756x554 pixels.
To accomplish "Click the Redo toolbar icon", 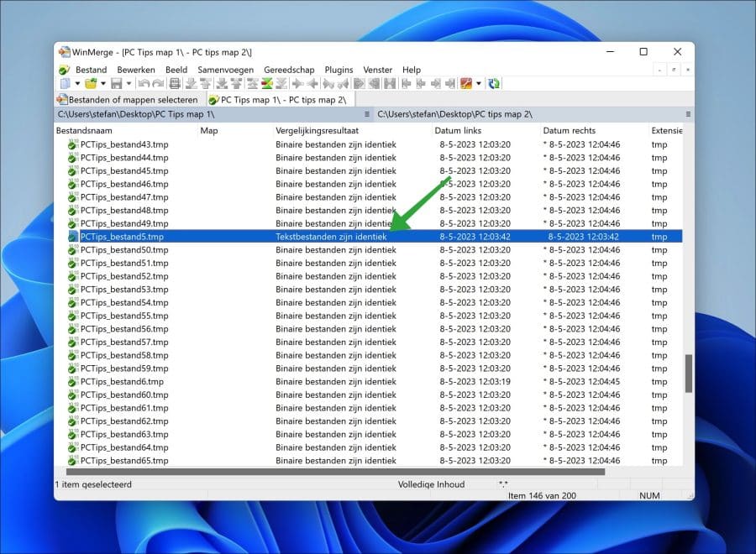I will 158,84.
